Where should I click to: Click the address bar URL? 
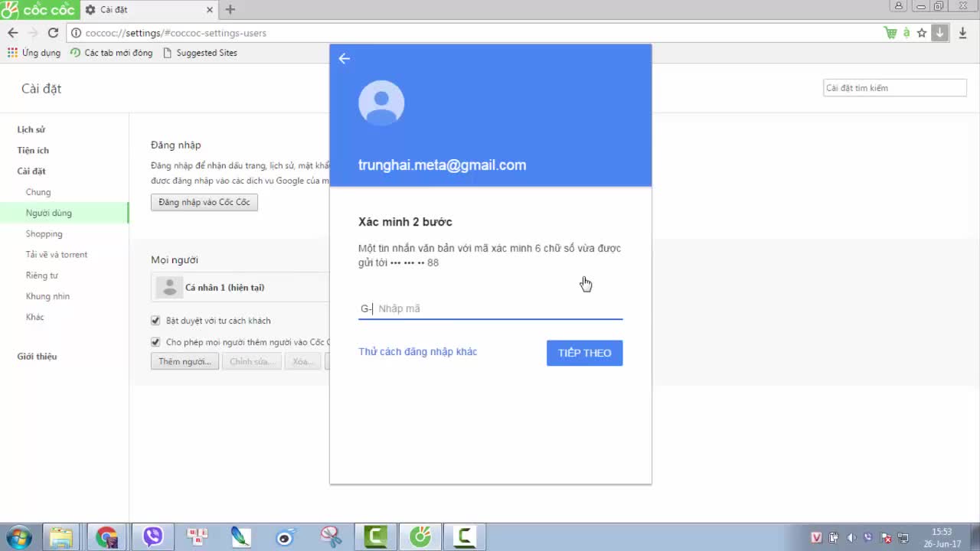tap(176, 33)
